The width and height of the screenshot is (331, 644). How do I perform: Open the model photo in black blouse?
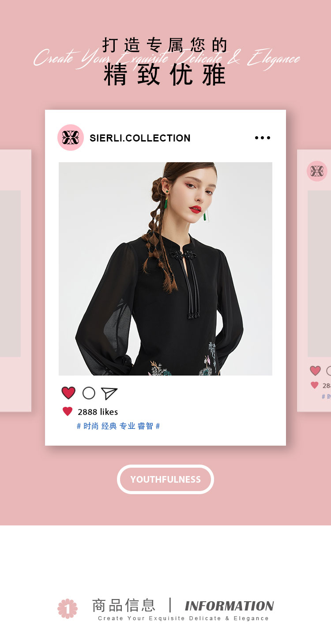[165, 269]
